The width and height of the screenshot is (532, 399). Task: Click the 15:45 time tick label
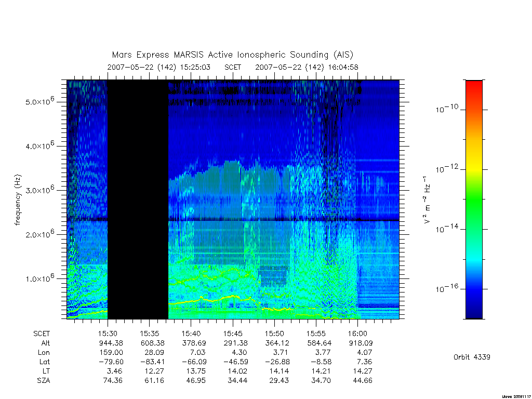coord(233,334)
